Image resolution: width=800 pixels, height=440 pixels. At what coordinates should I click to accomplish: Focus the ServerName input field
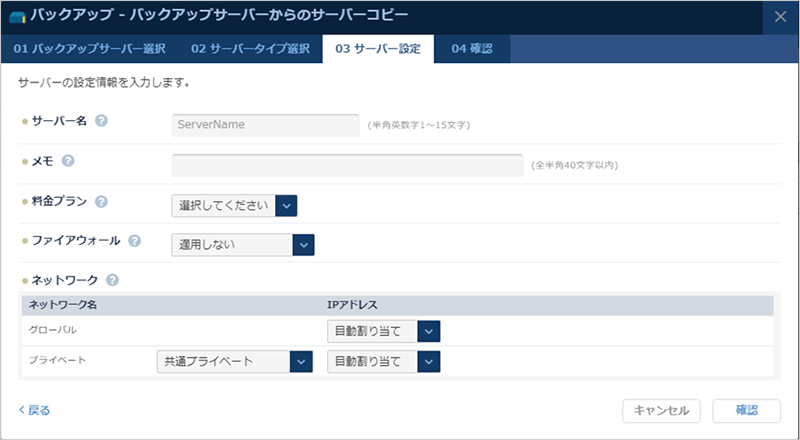click(x=265, y=125)
